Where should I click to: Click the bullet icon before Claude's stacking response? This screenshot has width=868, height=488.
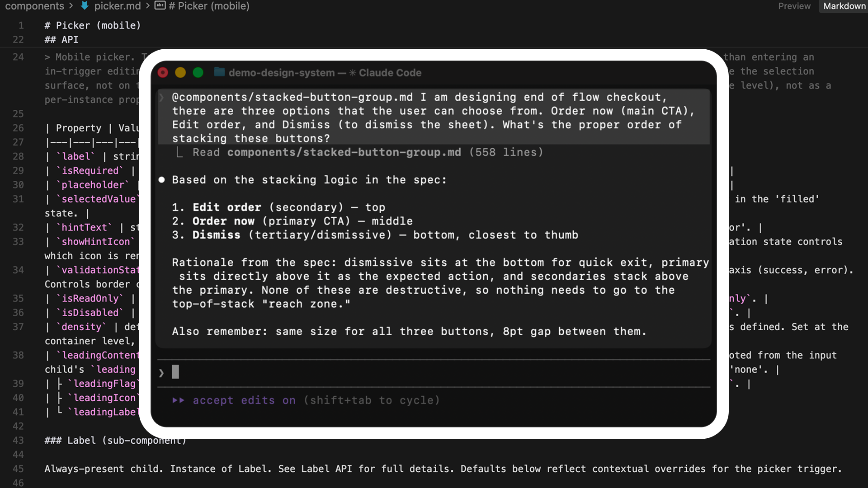(161, 180)
